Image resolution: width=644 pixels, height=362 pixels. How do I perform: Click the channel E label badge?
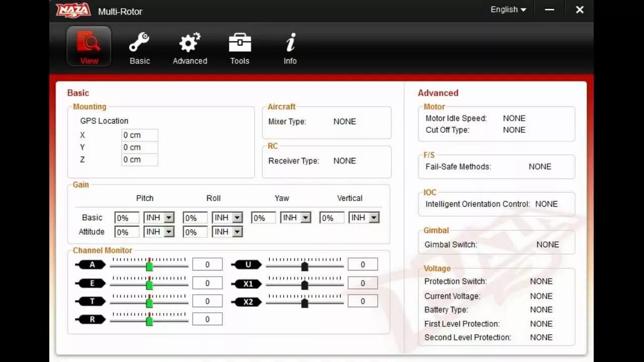91,284
